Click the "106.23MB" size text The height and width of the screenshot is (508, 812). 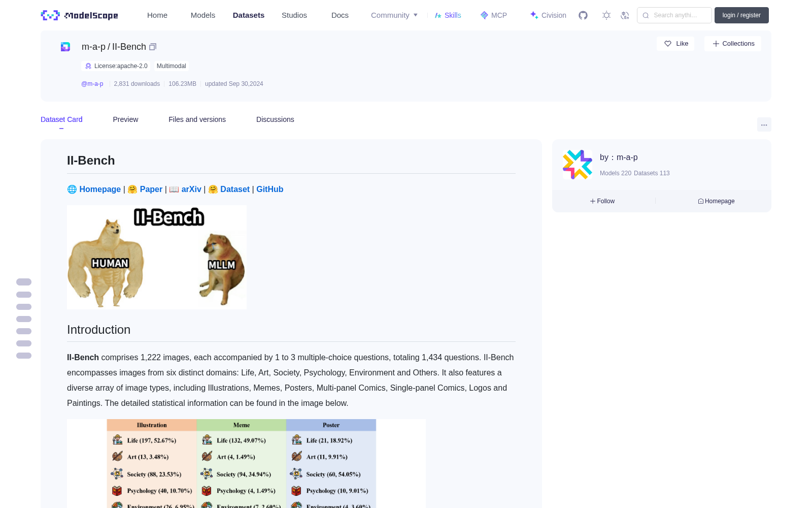(x=182, y=84)
